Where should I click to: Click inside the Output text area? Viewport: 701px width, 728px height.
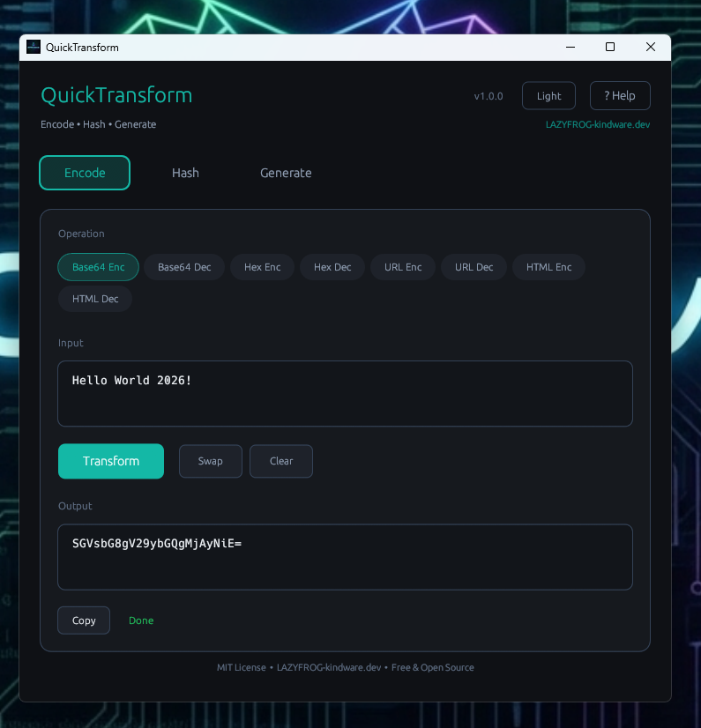tap(345, 557)
